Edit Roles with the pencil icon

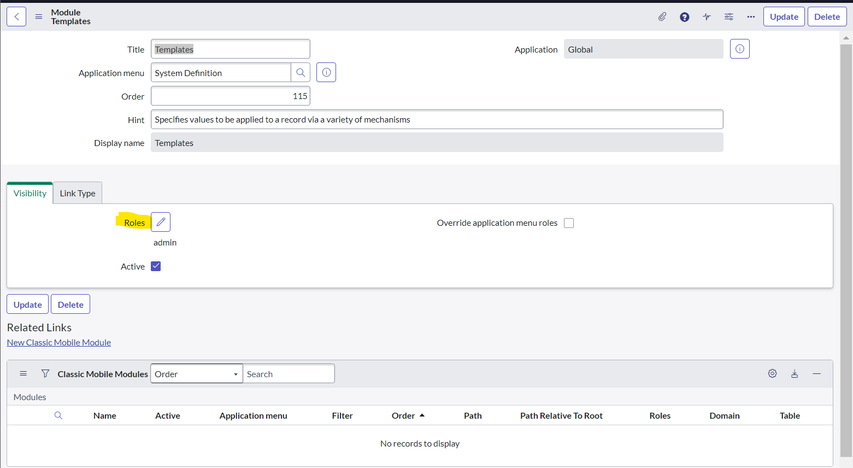point(161,222)
